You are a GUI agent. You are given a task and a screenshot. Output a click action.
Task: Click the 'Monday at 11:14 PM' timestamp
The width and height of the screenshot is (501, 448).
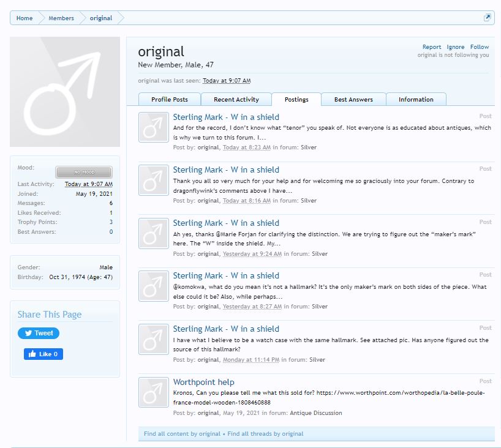pyautogui.click(x=251, y=359)
